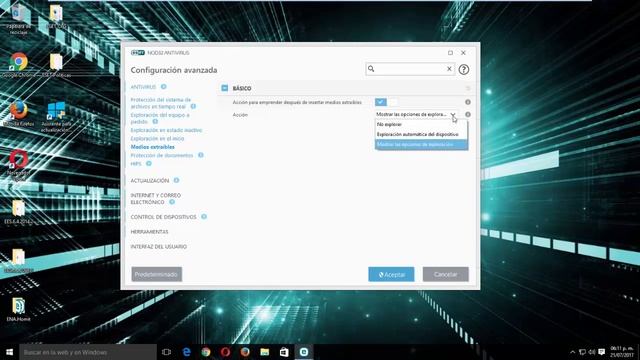640x360 pixels.
Task: Select Medios extraíbles in sidebar
Action: (x=153, y=147)
